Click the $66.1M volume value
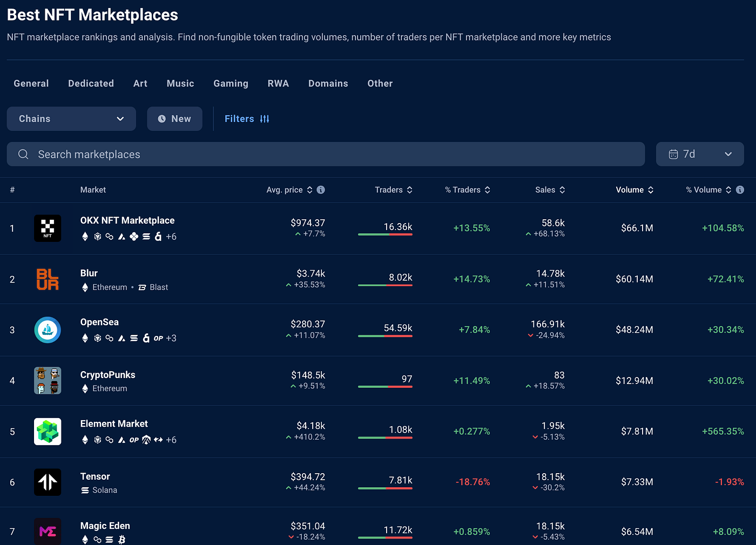Viewport: 756px width, 545px height. click(x=637, y=228)
